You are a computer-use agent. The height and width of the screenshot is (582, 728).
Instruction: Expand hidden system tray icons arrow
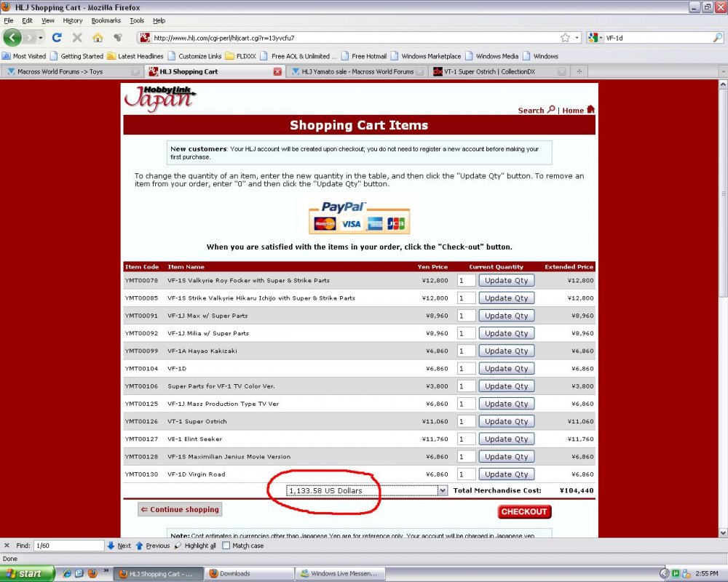[664, 574]
